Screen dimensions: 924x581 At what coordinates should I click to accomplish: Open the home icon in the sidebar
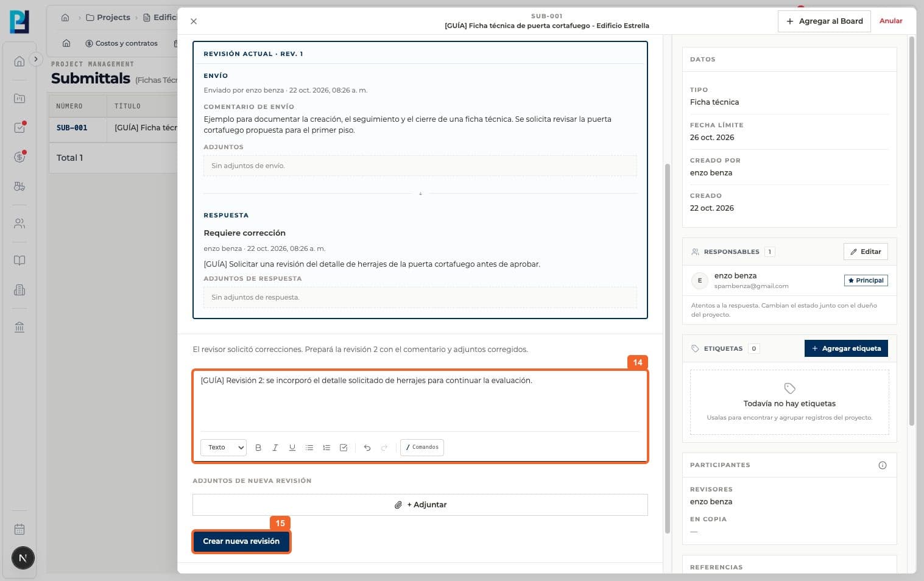tap(19, 62)
